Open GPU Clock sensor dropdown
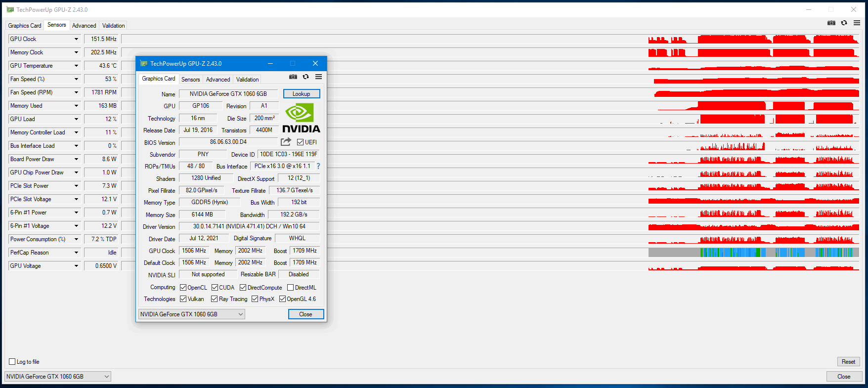The width and height of the screenshot is (868, 388). (76, 39)
